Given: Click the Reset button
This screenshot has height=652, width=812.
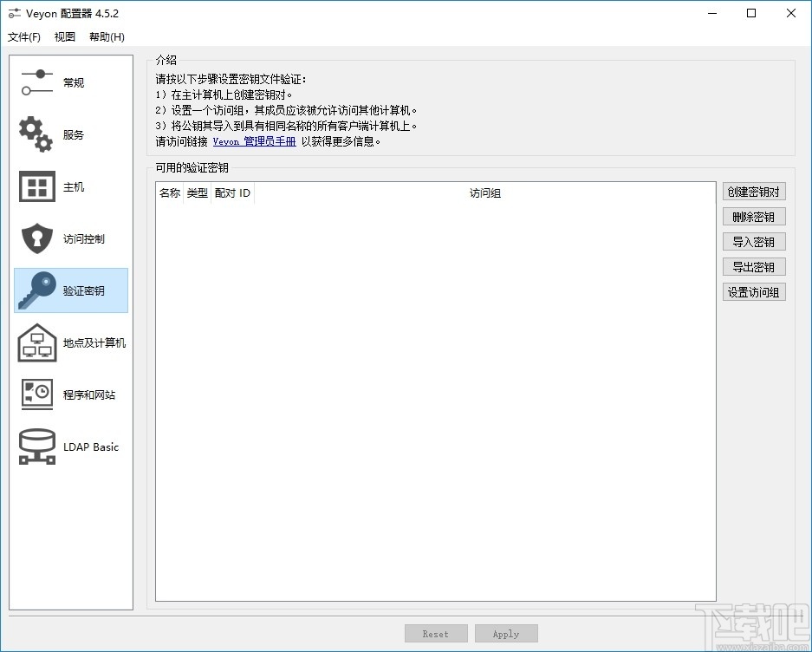Looking at the screenshot, I should 436,633.
